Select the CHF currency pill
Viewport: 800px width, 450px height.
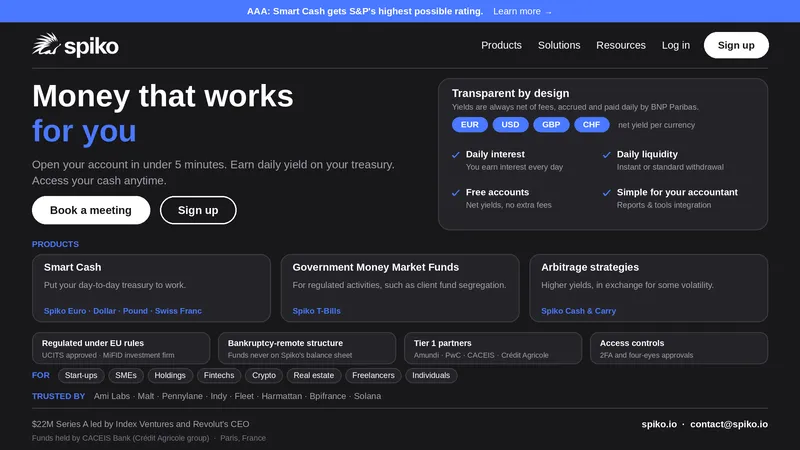coord(591,124)
